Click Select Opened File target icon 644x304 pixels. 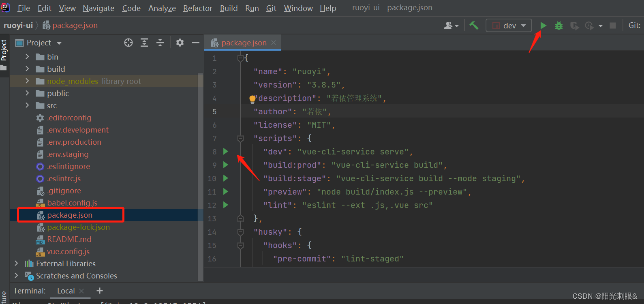click(x=128, y=43)
